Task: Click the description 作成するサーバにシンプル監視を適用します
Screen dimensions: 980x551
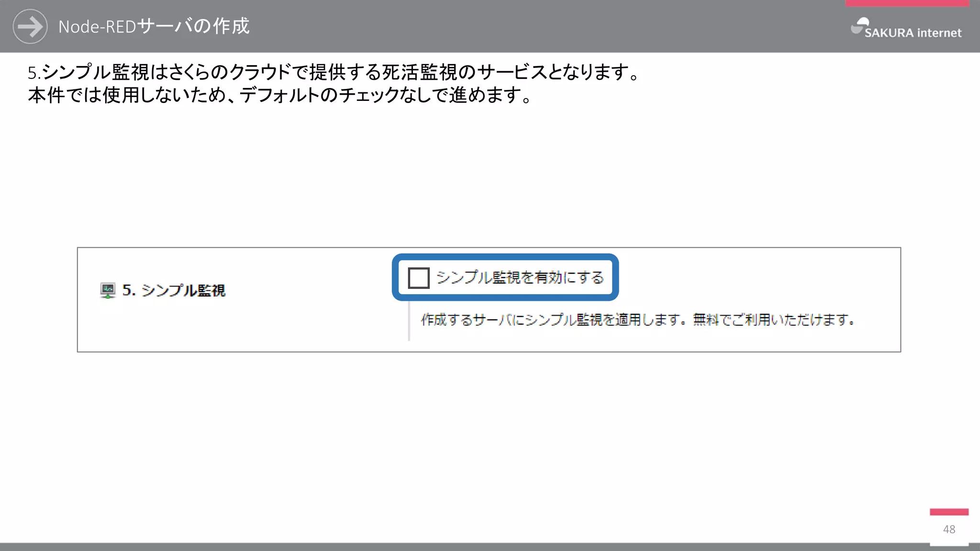Action: tap(638, 320)
